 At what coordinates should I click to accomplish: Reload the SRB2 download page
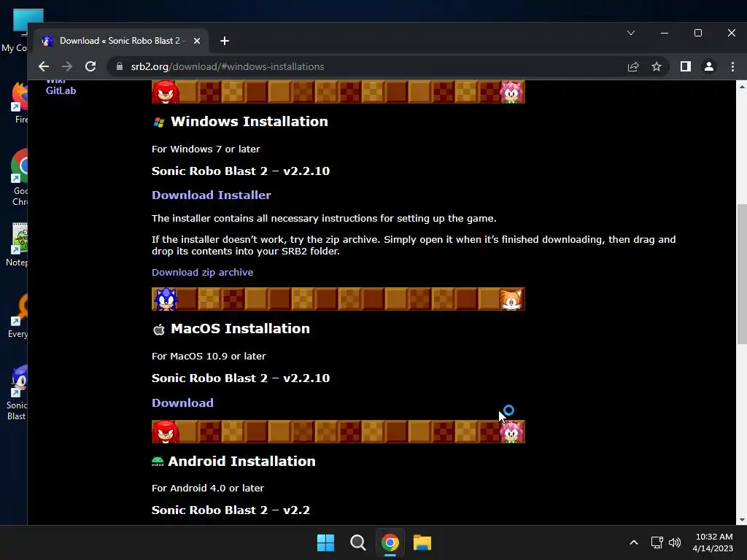(x=90, y=66)
